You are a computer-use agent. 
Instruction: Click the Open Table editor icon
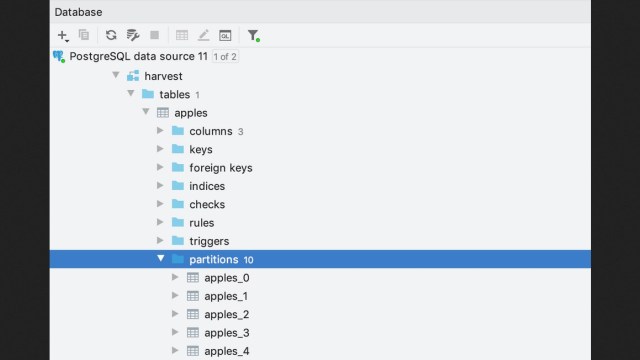(182, 35)
